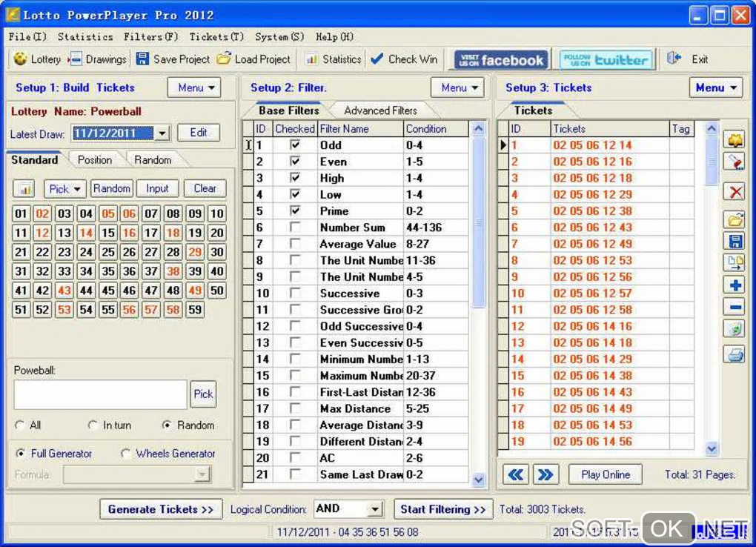Click the Pick button beside Powerball field
756x547 pixels.
[x=203, y=394]
